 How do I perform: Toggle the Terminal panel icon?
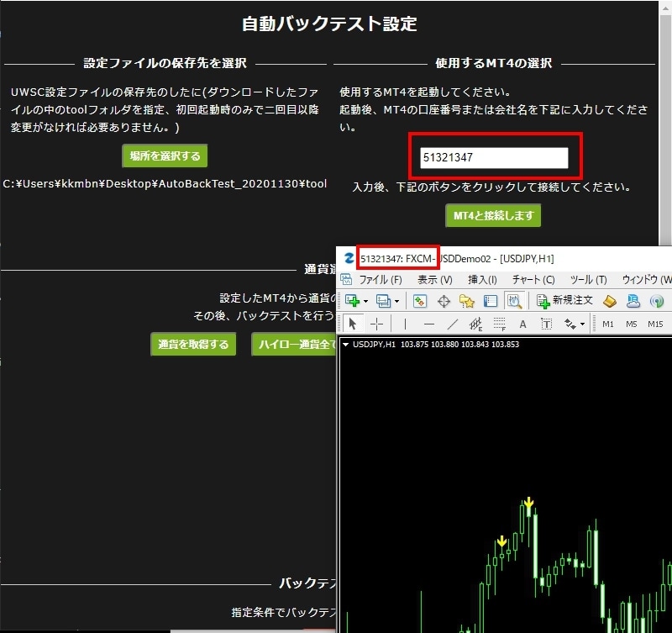(491, 301)
